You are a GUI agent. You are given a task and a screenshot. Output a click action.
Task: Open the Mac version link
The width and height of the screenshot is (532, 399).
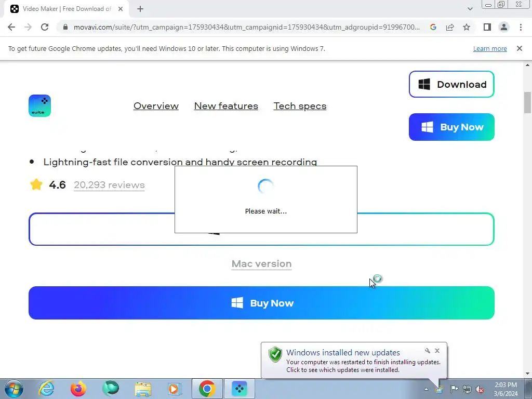[261, 263]
